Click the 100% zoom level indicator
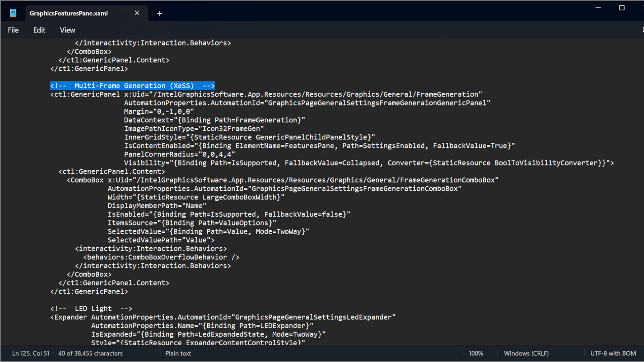Screen dimensions: 644x362 pos(476,353)
